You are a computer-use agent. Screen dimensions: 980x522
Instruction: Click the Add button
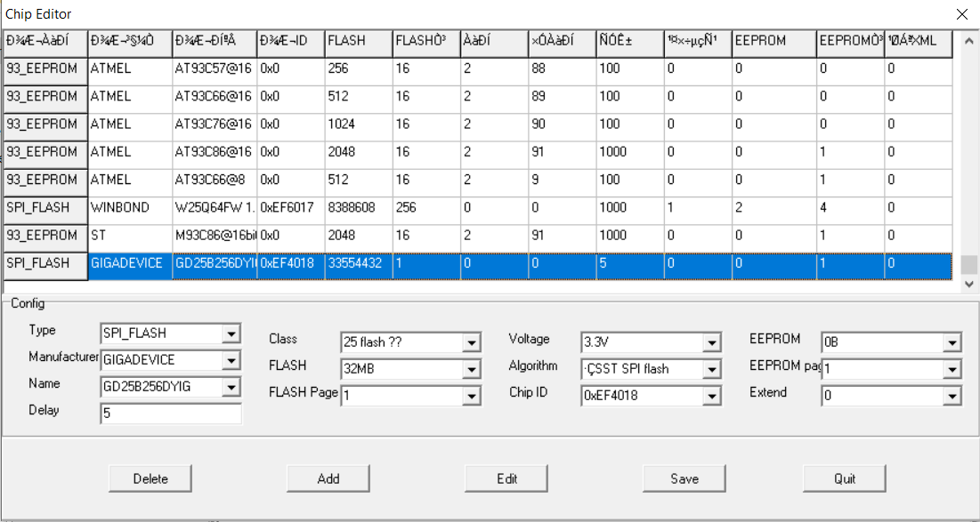click(x=328, y=479)
